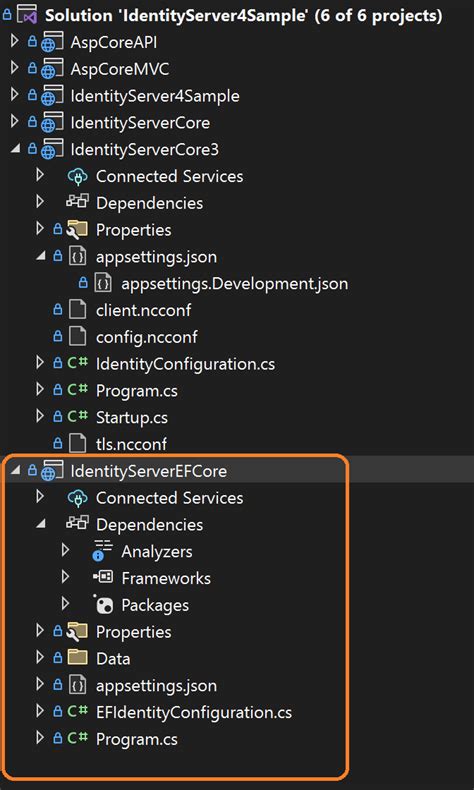The image size is (474, 790).
Task: Click the IdentityServerCore project icon
Action: [x=51, y=122]
